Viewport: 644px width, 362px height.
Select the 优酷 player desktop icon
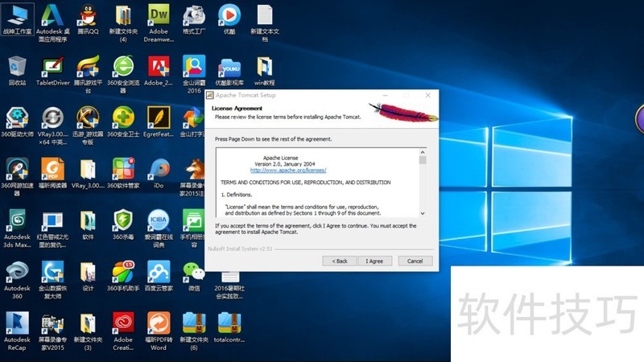coord(229,19)
